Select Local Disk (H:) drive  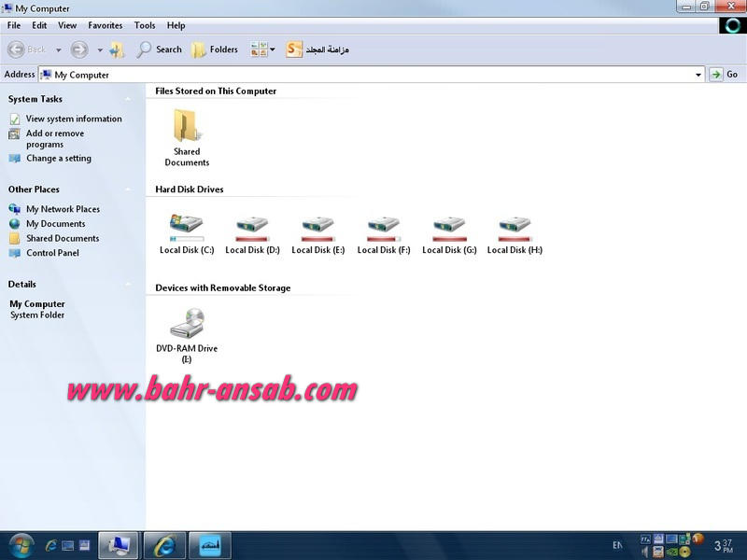pos(514,234)
